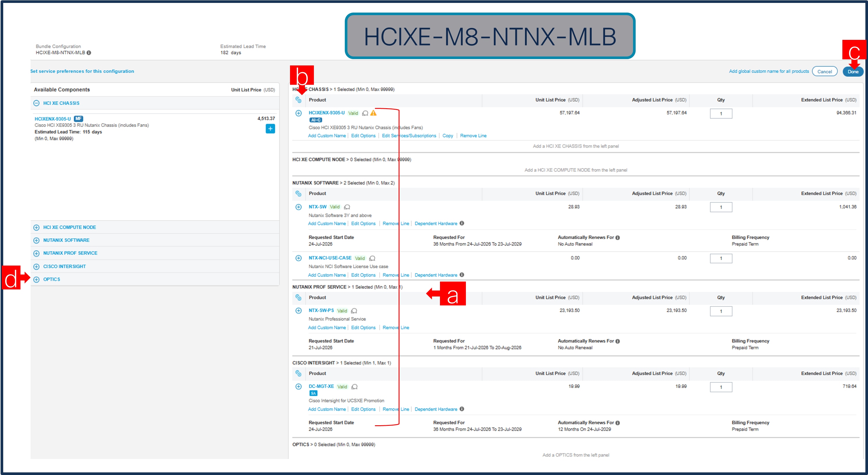Click the Unit List Price 4,513.37 value

click(266, 118)
